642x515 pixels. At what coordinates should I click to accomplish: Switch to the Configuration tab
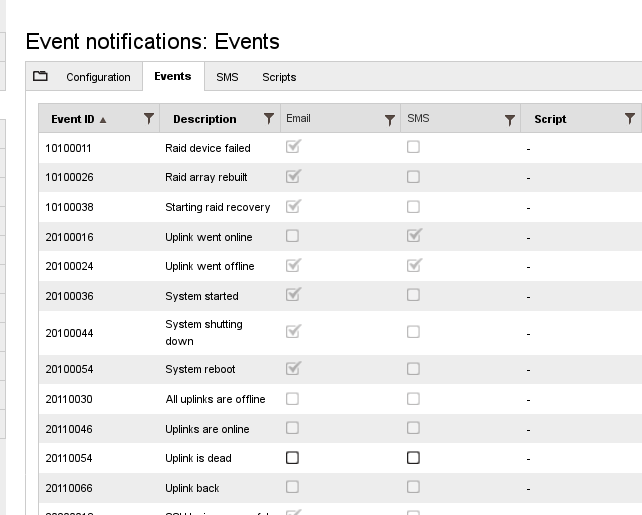click(98, 77)
